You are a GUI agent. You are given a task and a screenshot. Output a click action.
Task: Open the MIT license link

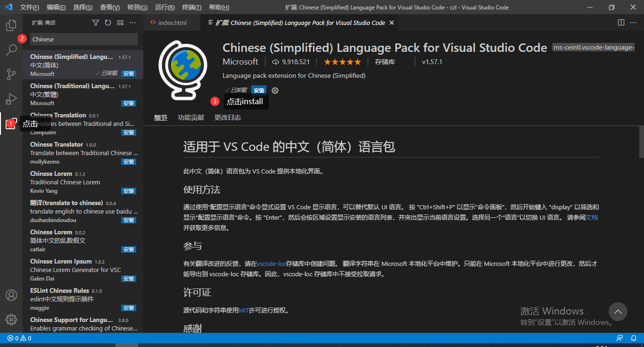[x=244, y=310]
